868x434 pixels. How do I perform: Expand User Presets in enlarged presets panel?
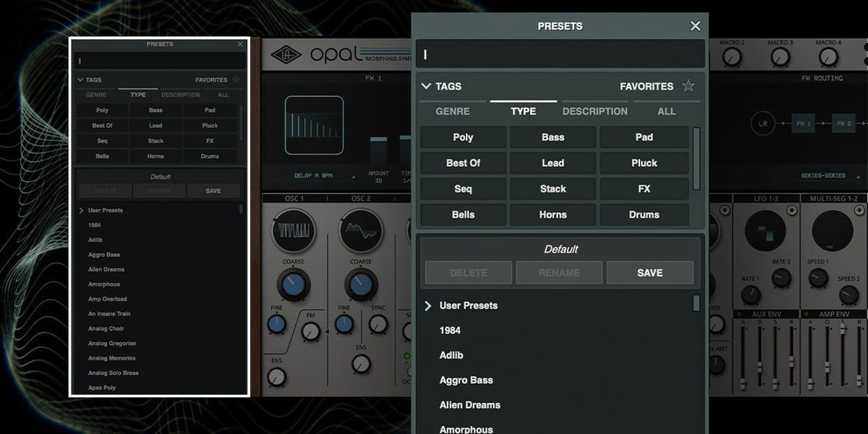tap(427, 306)
